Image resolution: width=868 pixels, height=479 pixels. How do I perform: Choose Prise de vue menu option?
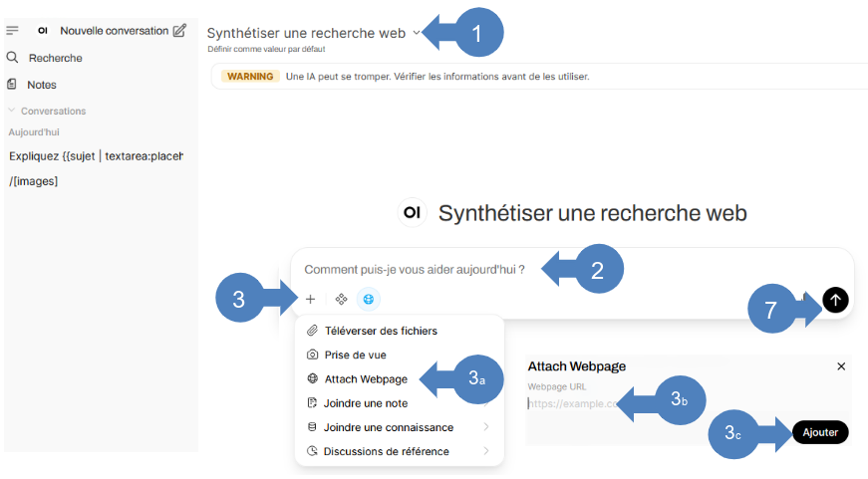[355, 355]
